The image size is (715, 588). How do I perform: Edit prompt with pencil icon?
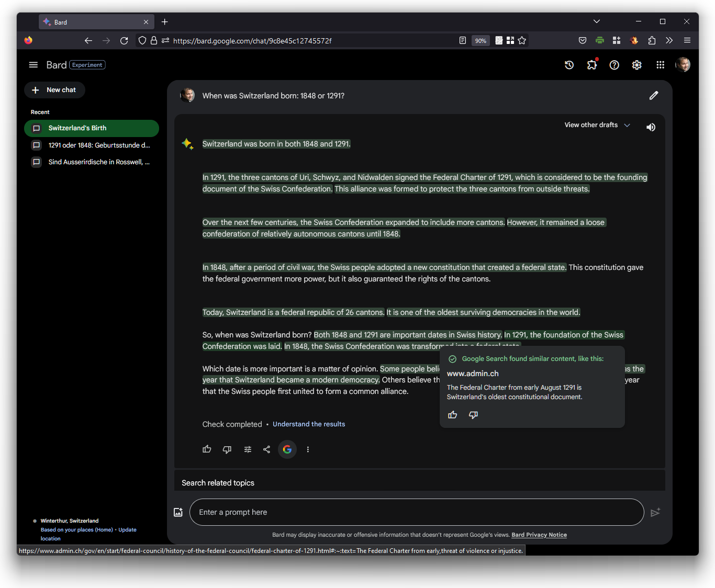pyautogui.click(x=654, y=96)
